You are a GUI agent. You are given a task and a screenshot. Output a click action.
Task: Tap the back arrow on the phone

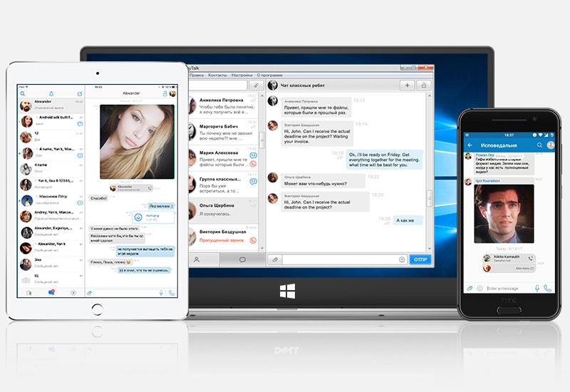coord(470,145)
